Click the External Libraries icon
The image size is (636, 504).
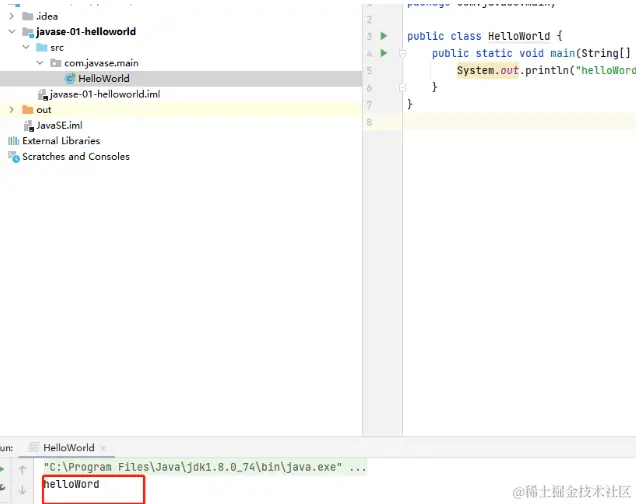13,141
